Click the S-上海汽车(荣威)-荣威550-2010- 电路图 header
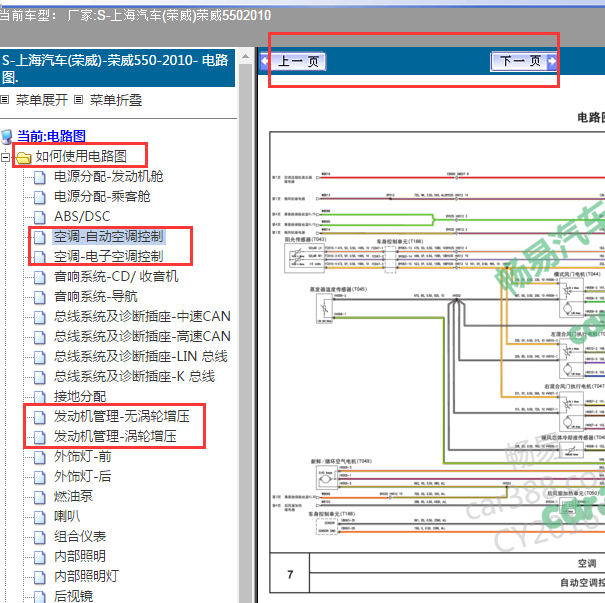This screenshot has height=603, width=605. 117,68
